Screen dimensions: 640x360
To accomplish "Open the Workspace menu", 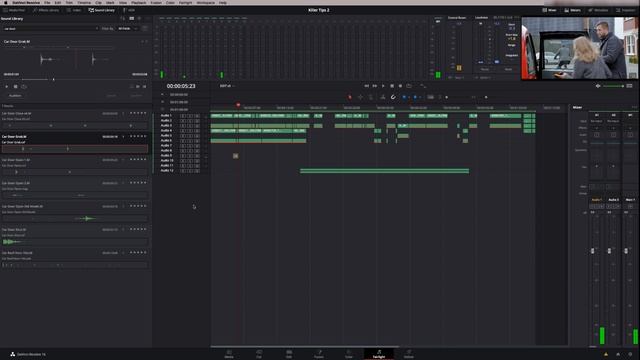I will click(206, 2).
